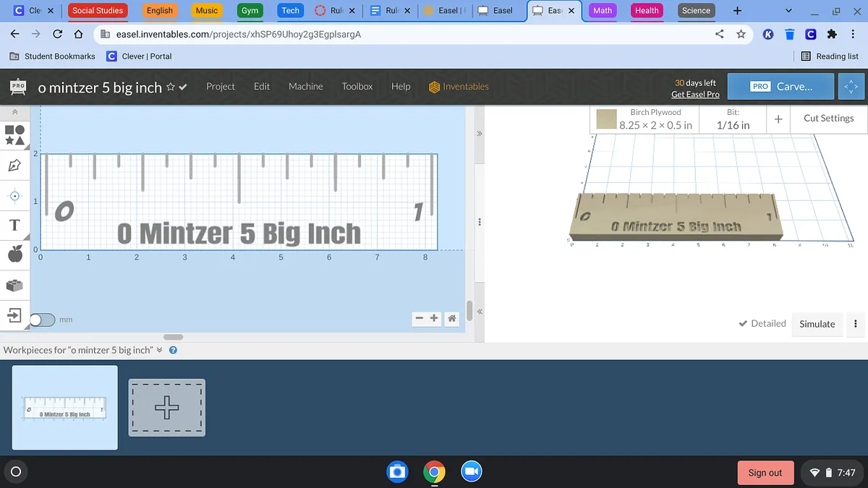Open the Toolbox menu
The image size is (868, 488).
point(357,87)
